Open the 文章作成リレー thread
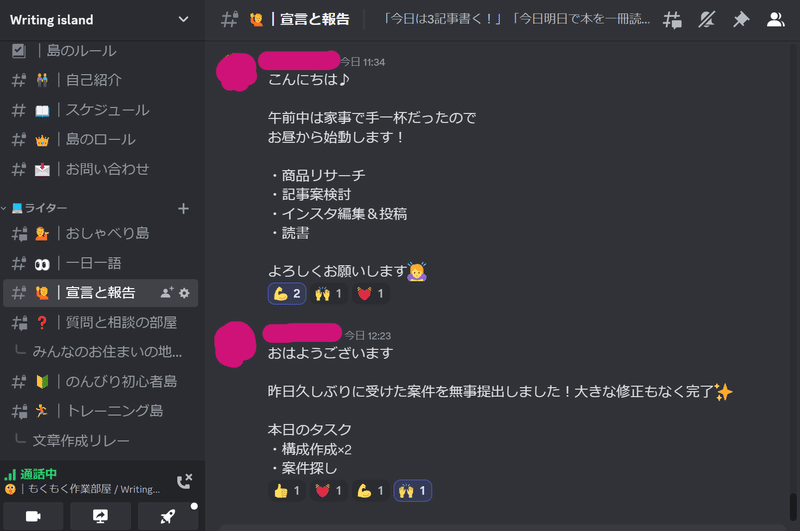This screenshot has height=531, width=800. point(81,441)
